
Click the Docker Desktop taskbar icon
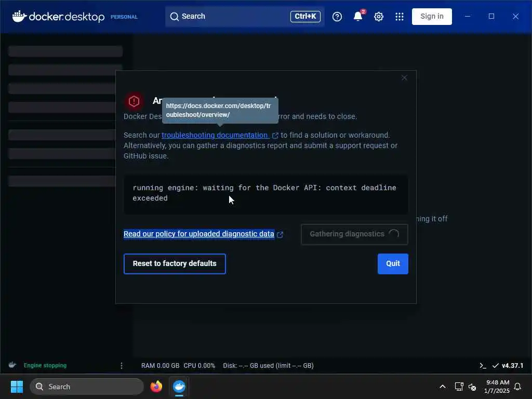(x=179, y=387)
